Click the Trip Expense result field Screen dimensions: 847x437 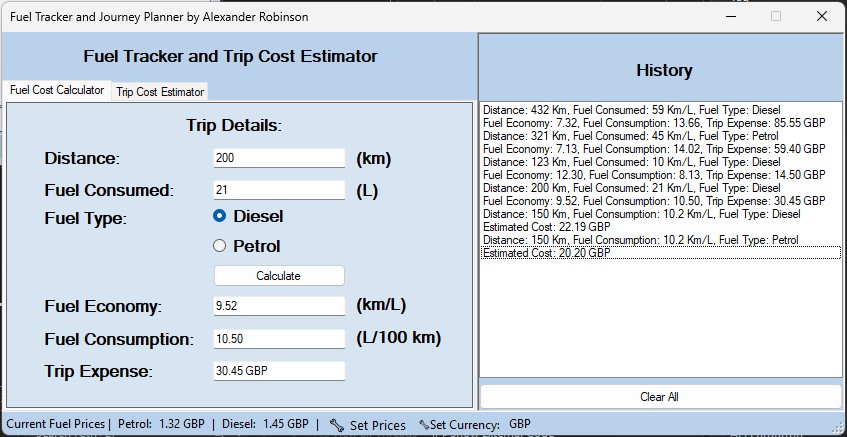[x=279, y=371]
